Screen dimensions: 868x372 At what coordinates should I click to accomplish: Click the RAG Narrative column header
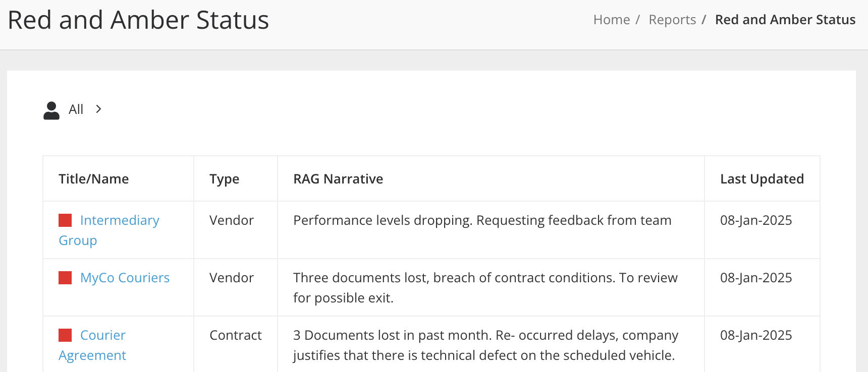tap(338, 179)
